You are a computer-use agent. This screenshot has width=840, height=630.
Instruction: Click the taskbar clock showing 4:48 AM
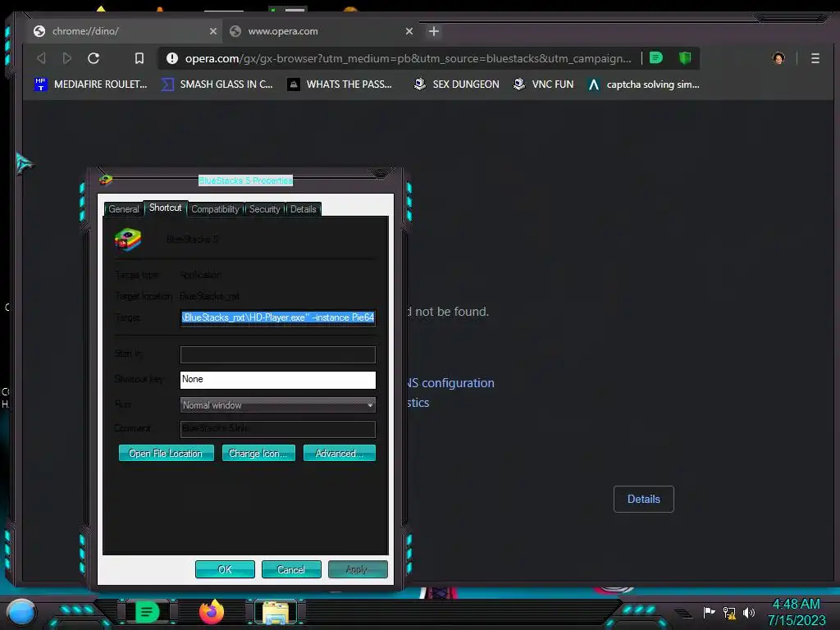pos(796,612)
